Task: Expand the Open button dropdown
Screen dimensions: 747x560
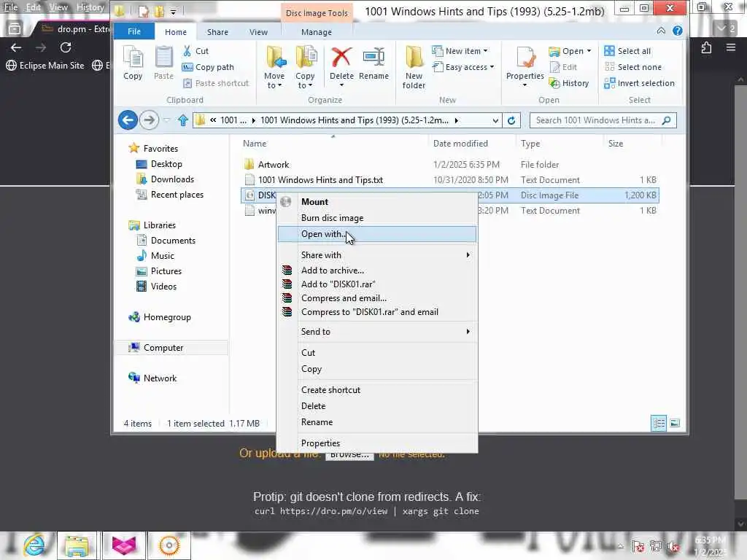Action: tap(589, 51)
